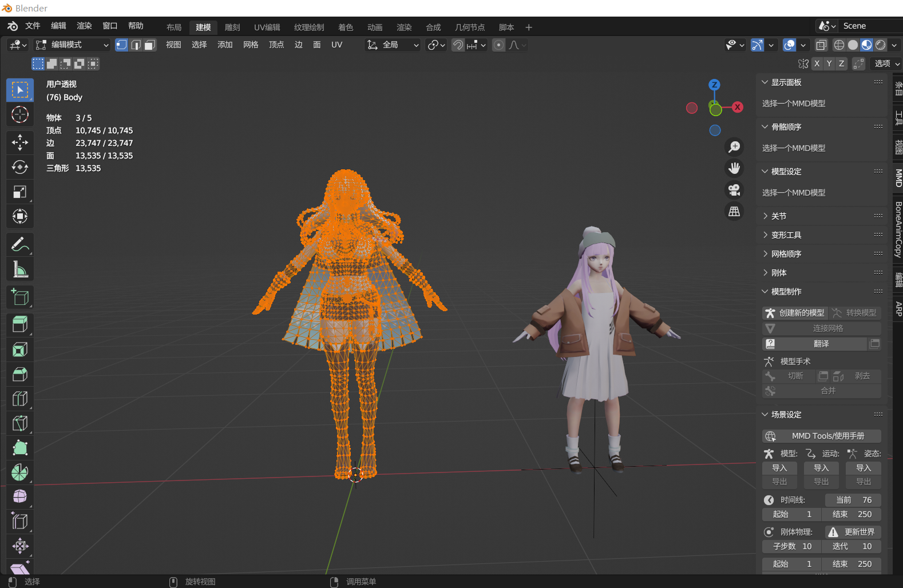Toggle Y axis mirror
This screenshot has width=903, height=588.
829,63
